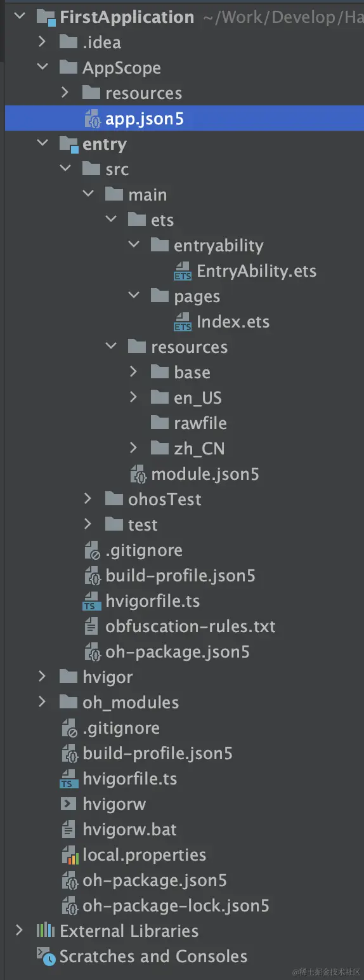Select oh-package-lock.json5 in project root

pyautogui.click(x=176, y=906)
